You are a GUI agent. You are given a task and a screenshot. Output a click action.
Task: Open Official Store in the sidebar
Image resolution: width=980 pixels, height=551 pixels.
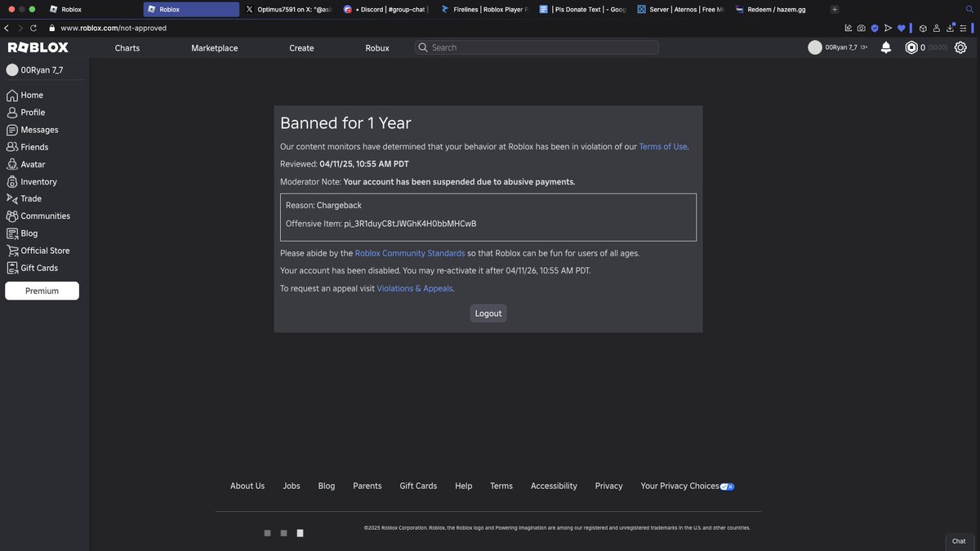point(38,251)
